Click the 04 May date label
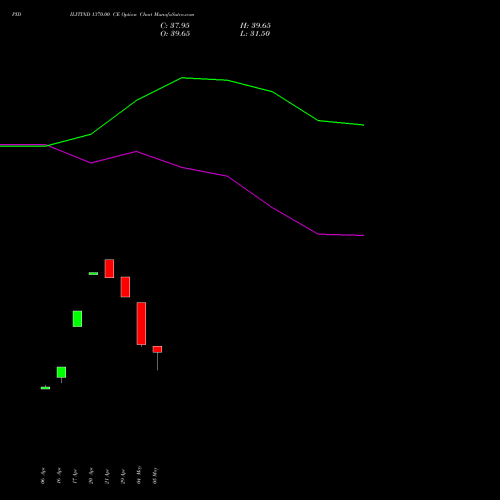 pyautogui.click(x=139, y=475)
